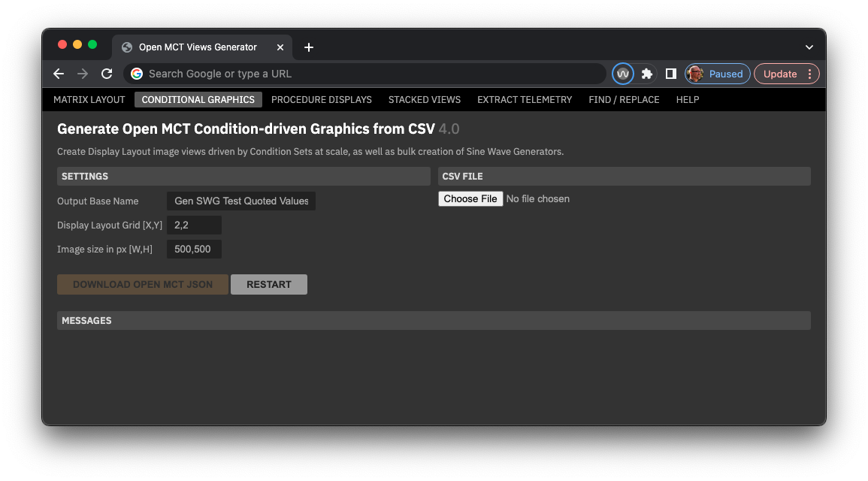The image size is (868, 481).
Task: Click the Search Google or type a URL bar
Action: (364, 74)
